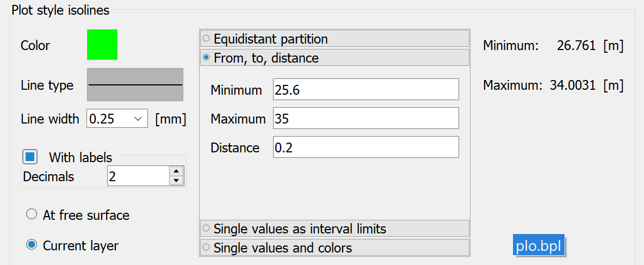Click into the Decimals number field
644x265 pixels.
[x=138, y=176]
